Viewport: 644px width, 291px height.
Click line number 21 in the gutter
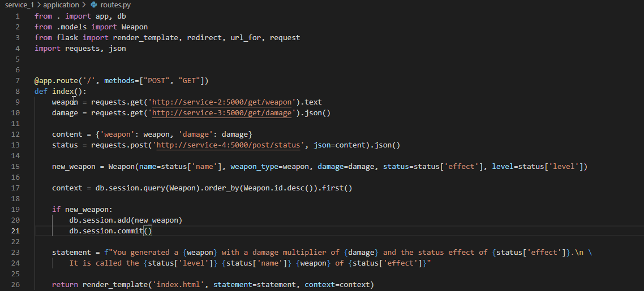(x=15, y=231)
